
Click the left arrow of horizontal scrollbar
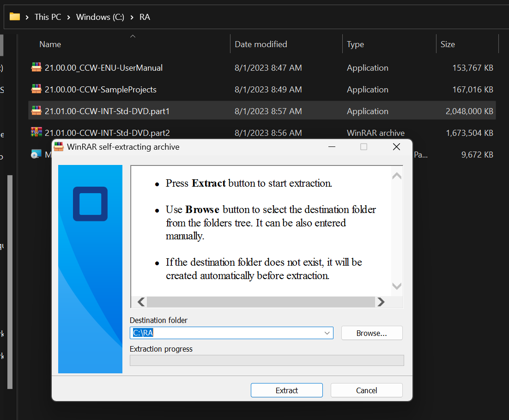141,302
